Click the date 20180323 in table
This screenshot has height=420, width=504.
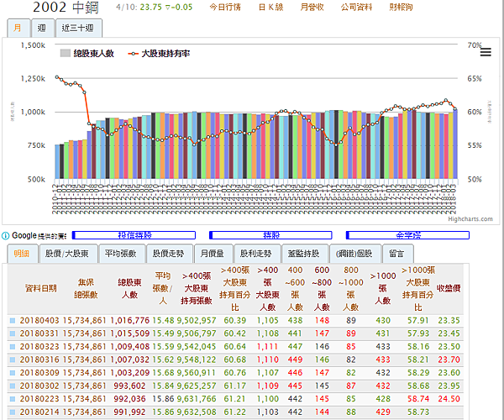click(39, 347)
